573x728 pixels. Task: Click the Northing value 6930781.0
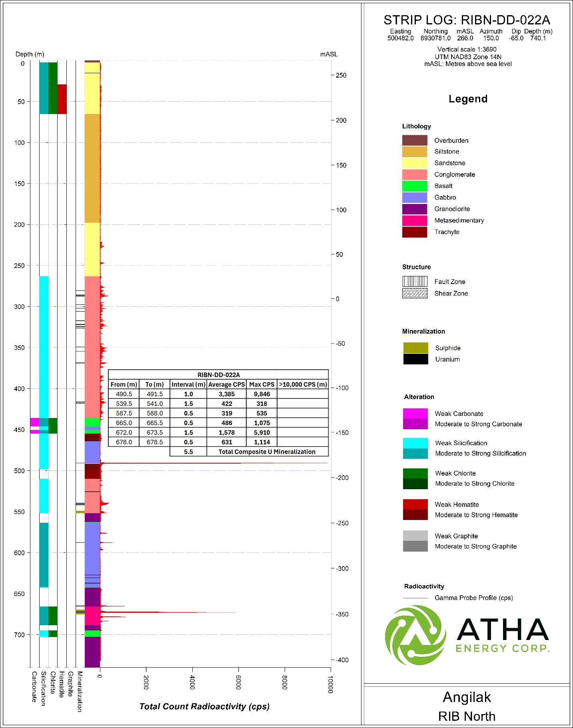[x=435, y=38]
